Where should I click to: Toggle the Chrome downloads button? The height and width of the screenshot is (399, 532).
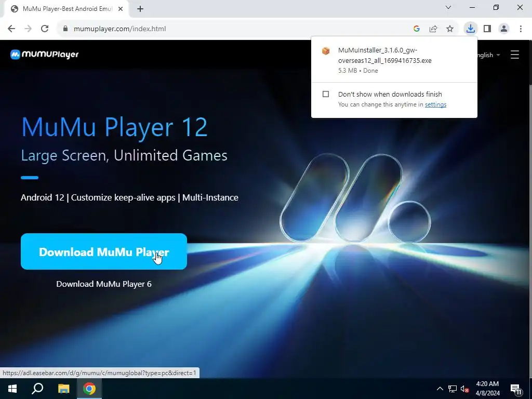point(470,29)
